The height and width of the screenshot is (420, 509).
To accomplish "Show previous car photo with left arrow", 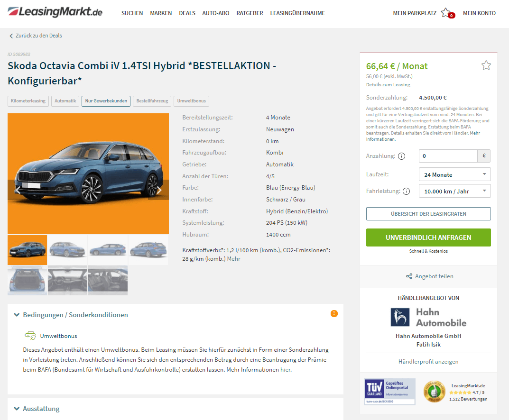I will click(x=19, y=190).
